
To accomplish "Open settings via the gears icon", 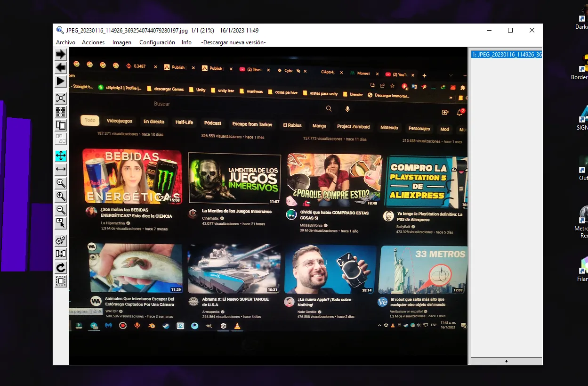I will pyautogui.click(x=61, y=240).
